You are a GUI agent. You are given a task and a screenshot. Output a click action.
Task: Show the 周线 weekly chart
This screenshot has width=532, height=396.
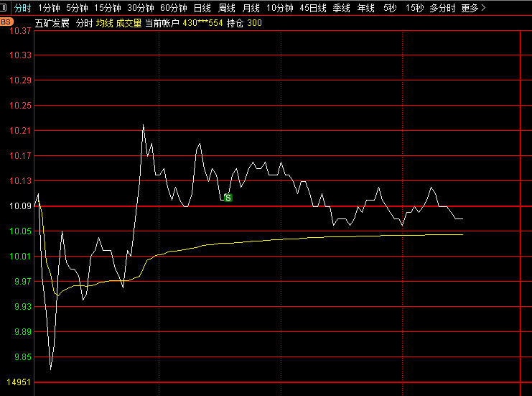[227, 8]
